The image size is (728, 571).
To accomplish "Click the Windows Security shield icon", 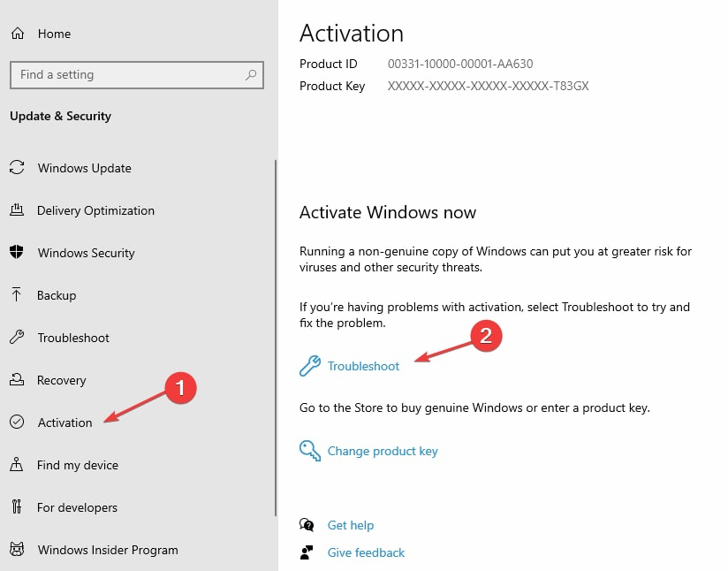I will (17, 253).
